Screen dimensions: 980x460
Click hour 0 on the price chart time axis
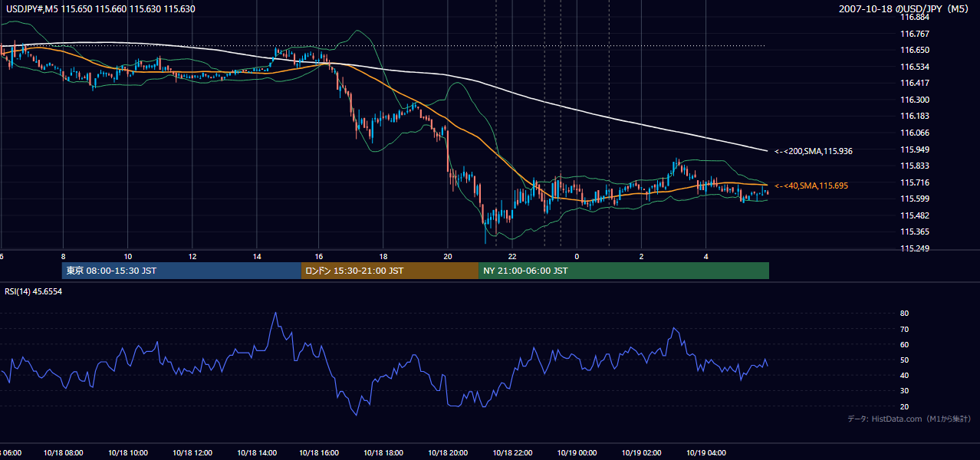(x=577, y=257)
